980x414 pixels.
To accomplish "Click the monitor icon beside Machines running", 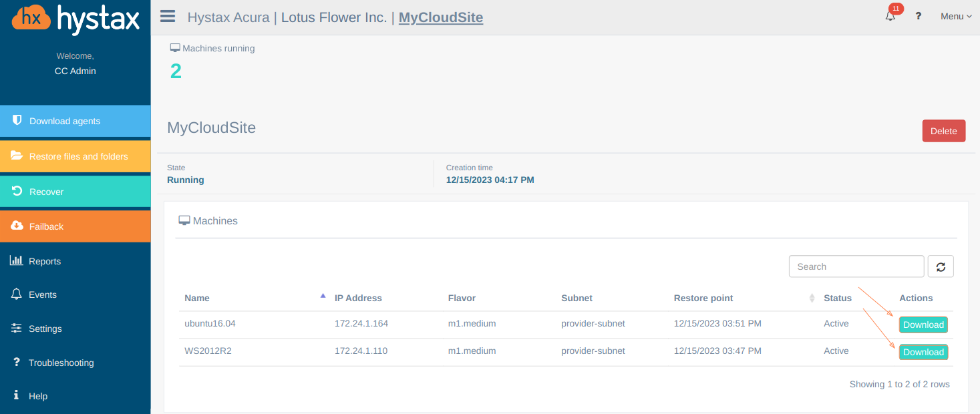I will (175, 48).
